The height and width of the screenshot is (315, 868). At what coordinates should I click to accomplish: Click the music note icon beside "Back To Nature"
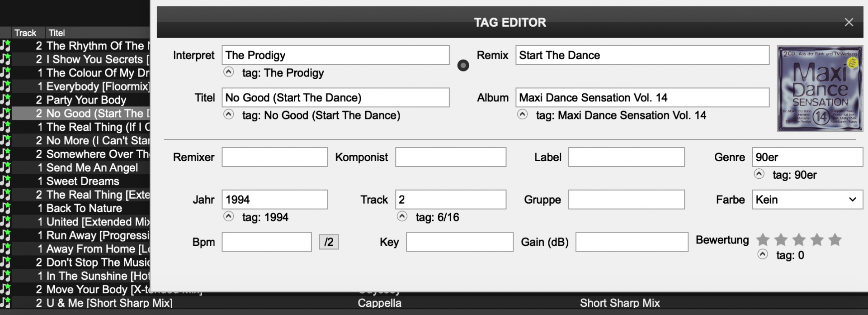point(6,208)
